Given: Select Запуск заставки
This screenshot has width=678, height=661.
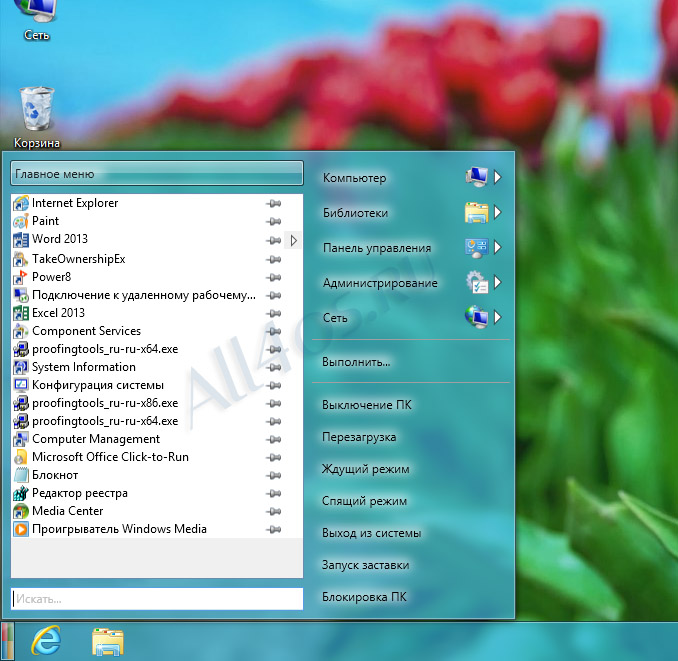Looking at the screenshot, I should click(365, 565).
